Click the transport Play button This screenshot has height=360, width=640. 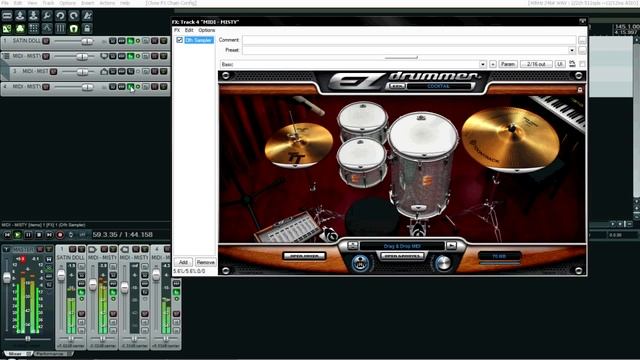click(18, 235)
